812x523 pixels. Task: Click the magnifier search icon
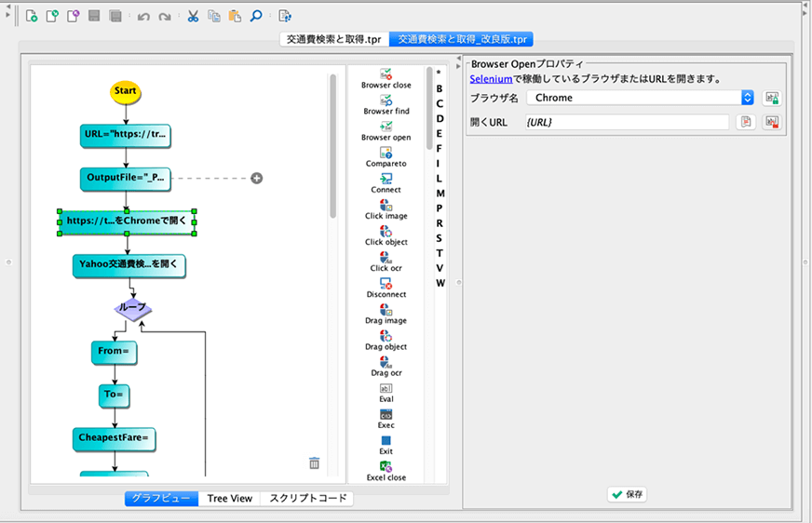pyautogui.click(x=256, y=16)
